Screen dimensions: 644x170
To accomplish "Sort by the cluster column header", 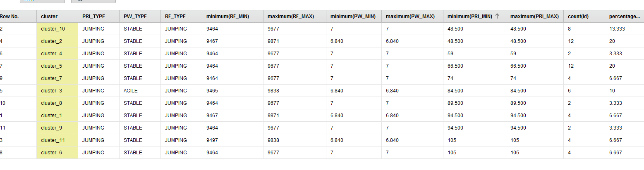I will pyautogui.click(x=57, y=17).
